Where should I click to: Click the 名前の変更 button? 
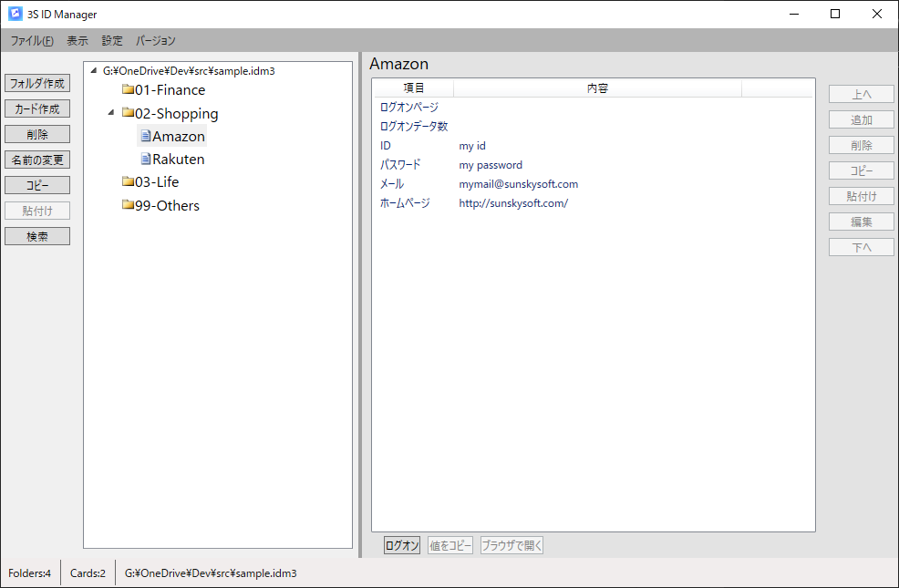37,160
